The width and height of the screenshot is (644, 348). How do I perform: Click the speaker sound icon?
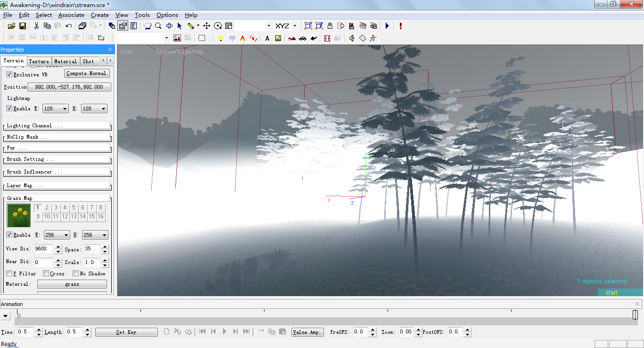point(352,38)
